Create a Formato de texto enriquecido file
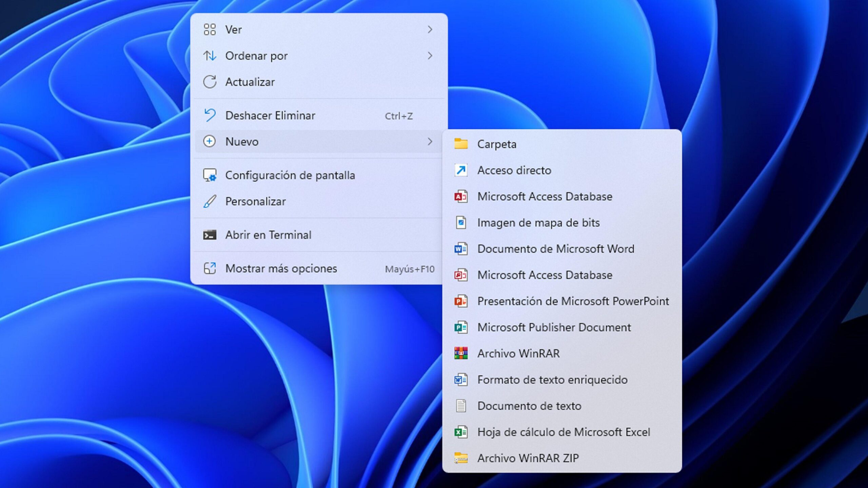868x488 pixels. point(562,380)
